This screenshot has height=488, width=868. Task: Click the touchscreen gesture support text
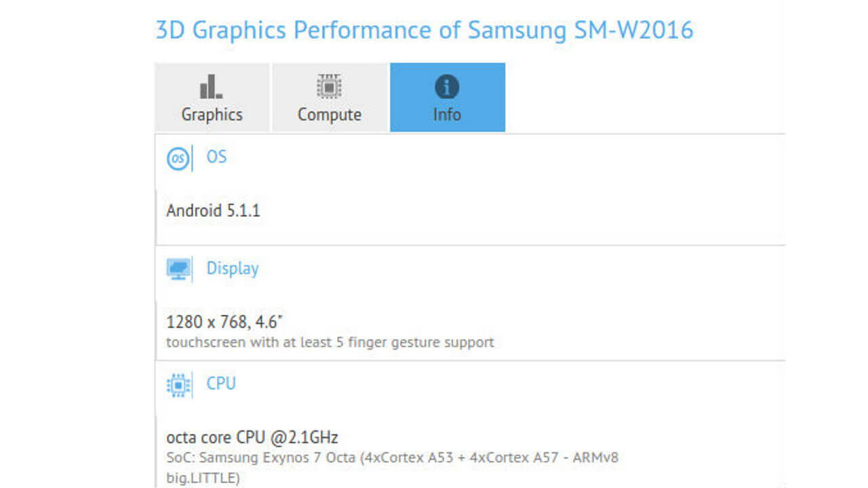pos(330,342)
